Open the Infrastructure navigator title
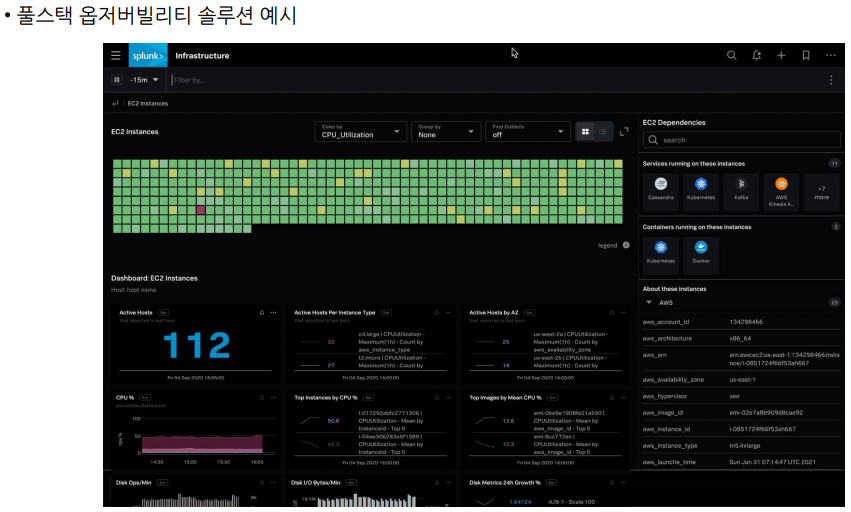 tap(202, 55)
